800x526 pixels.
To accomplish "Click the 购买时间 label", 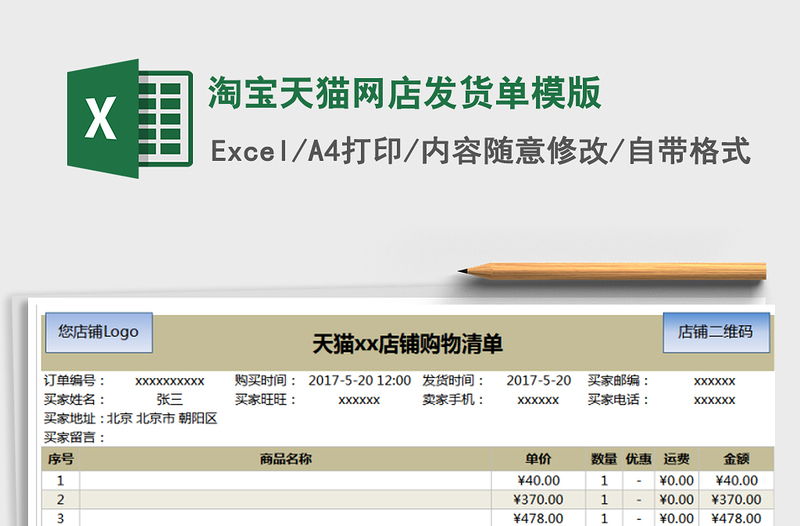I will (x=265, y=381).
